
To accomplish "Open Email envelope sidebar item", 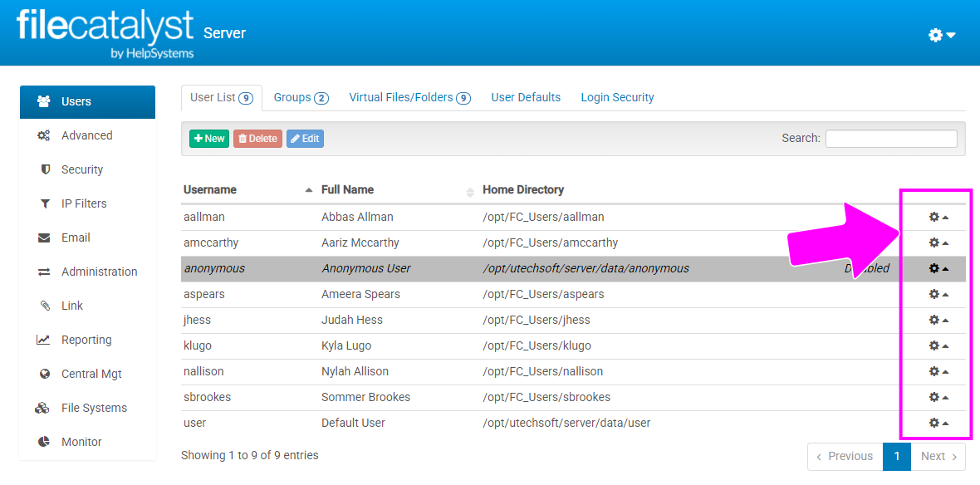I will coord(87,238).
